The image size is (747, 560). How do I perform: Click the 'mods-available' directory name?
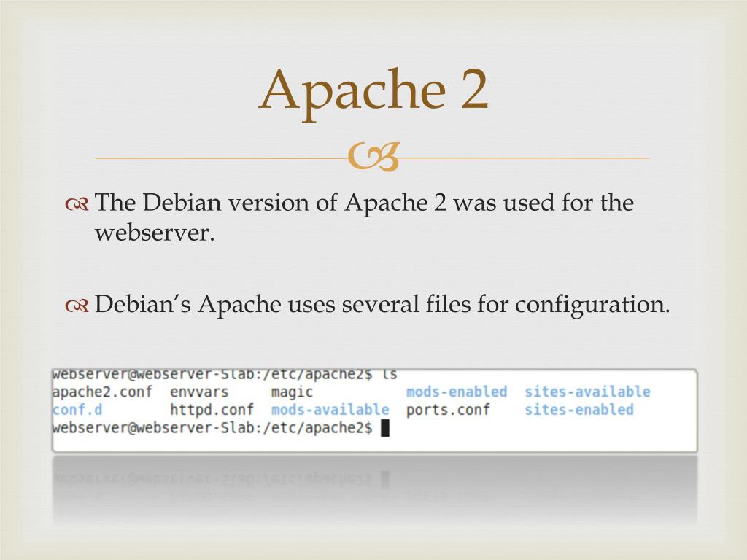coord(330,410)
